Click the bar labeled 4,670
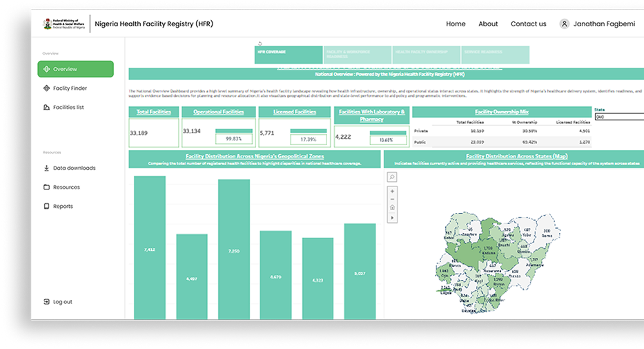Image resolution: width=644 pixels, height=349 pixels. click(x=275, y=275)
